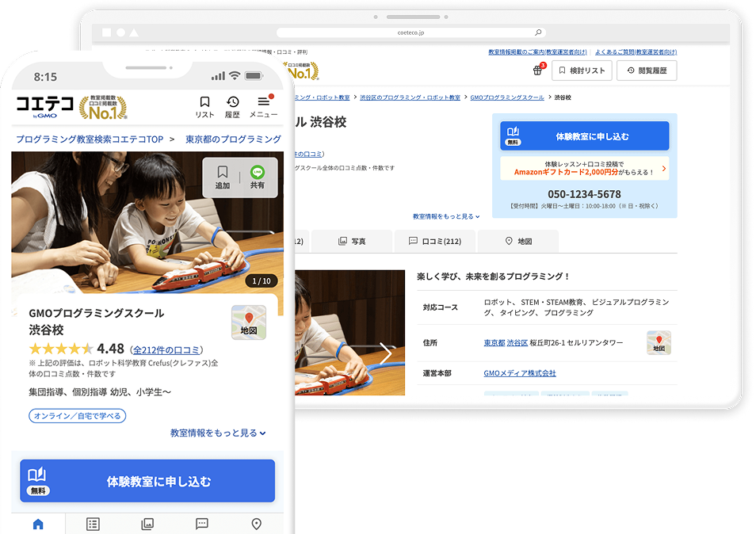The height and width of the screenshot is (534, 756).
Task: Click the next-photo arrow on tablet carousel
Action: point(386,353)
